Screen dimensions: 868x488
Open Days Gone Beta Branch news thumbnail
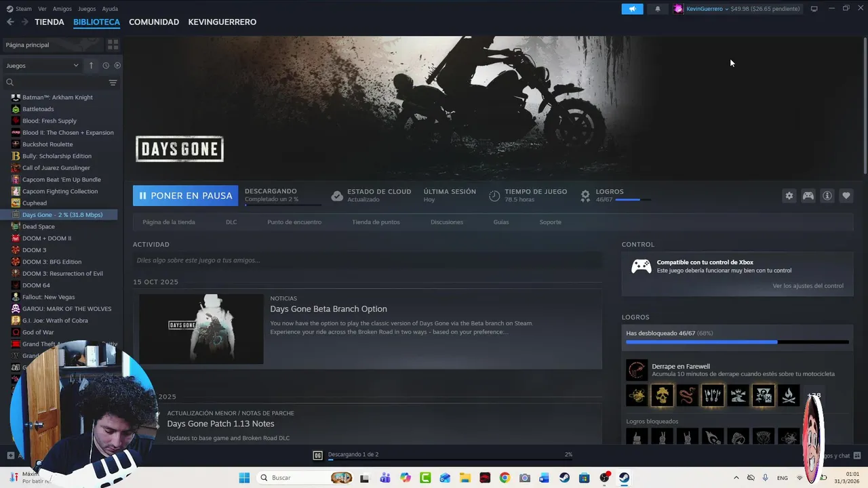201,329
